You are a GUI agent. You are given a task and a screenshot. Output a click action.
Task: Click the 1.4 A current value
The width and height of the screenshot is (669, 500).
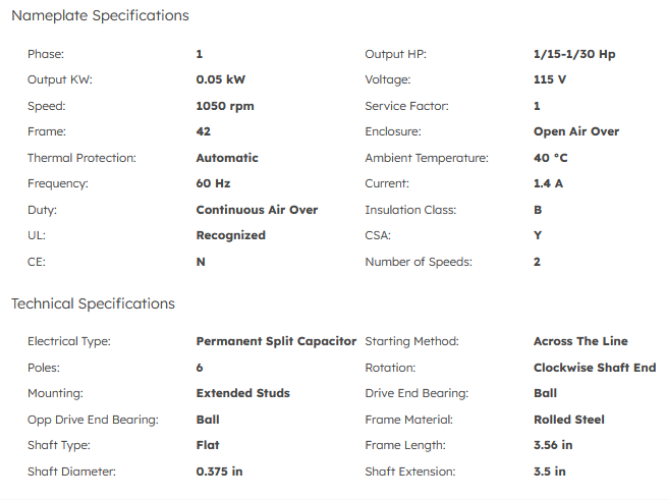point(548,184)
